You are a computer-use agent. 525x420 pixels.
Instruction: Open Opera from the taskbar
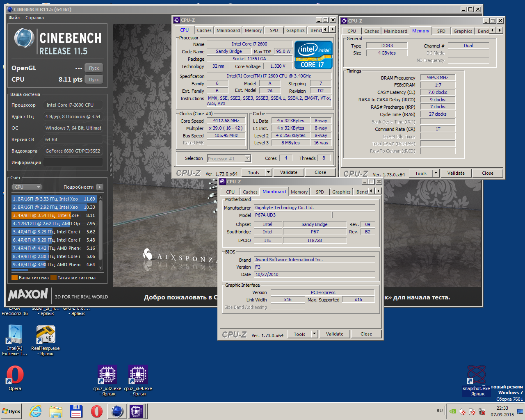tap(97, 411)
